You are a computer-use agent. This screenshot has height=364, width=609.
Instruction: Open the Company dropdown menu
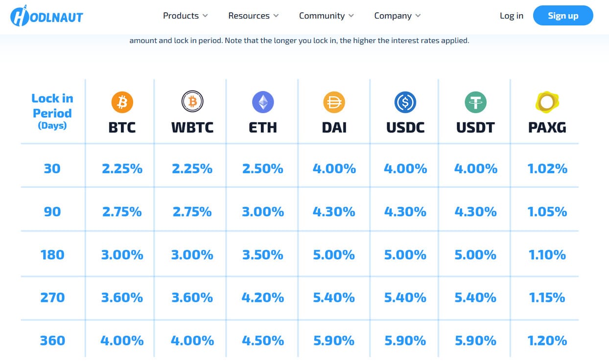[x=397, y=16]
